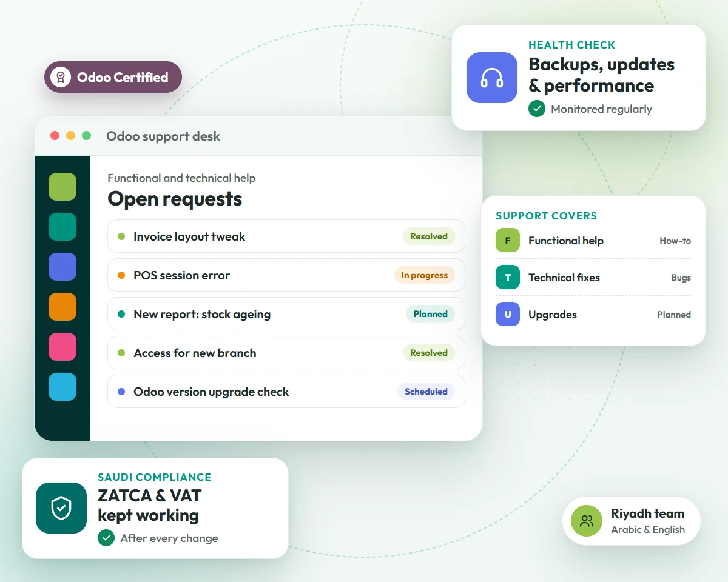This screenshot has height=582, width=728.
Task: Click the Scheduled badge on upgrade check
Action: 426,392
